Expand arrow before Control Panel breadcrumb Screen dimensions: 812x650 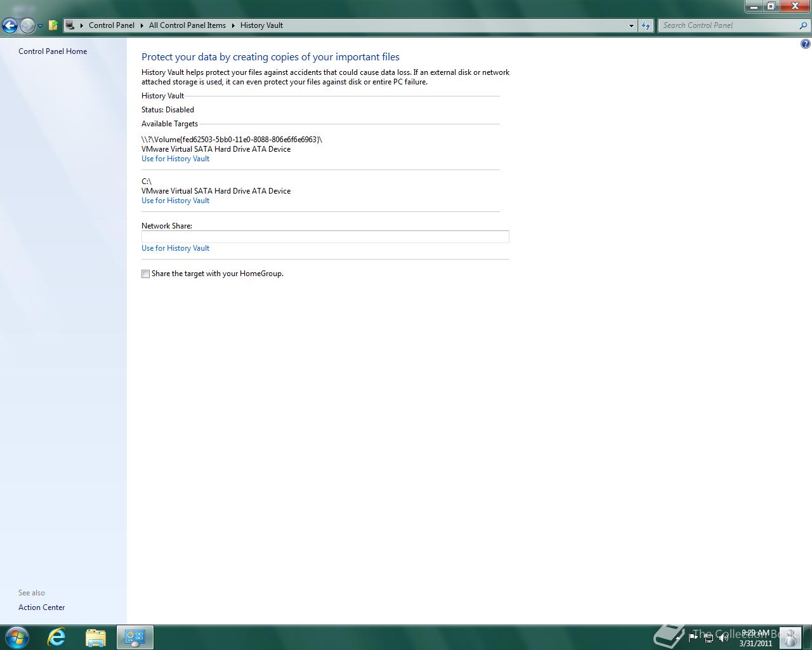pos(82,25)
